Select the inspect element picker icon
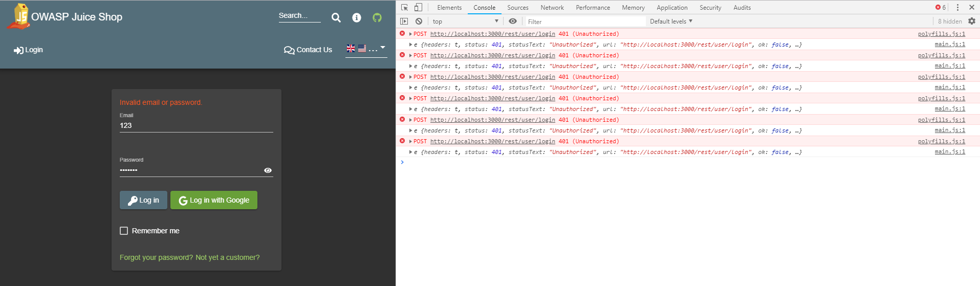Image resolution: width=980 pixels, height=286 pixels. [x=404, y=7]
